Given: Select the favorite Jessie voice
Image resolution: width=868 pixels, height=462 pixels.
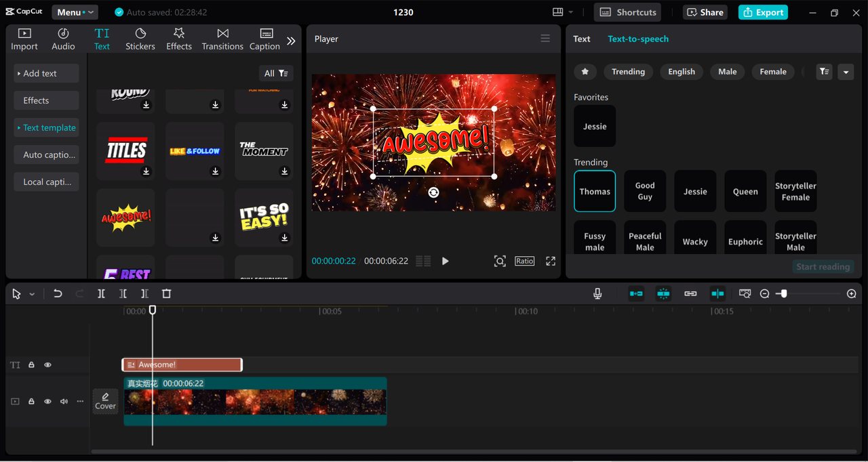Looking at the screenshot, I should pyautogui.click(x=595, y=126).
